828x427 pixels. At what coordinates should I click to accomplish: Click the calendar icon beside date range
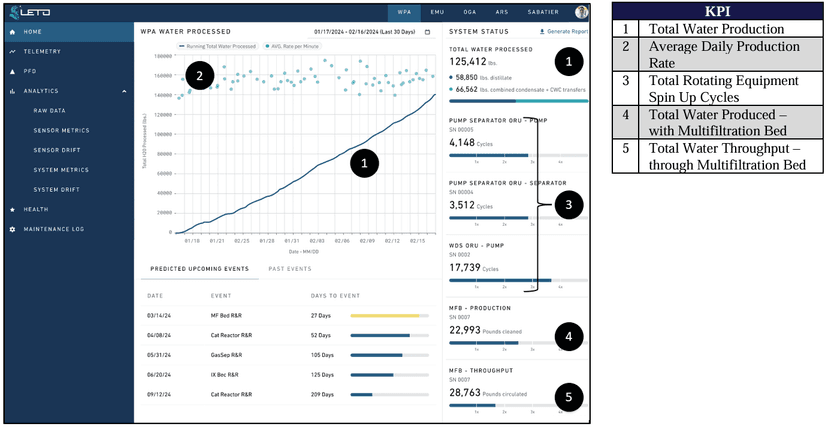click(x=428, y=32)
